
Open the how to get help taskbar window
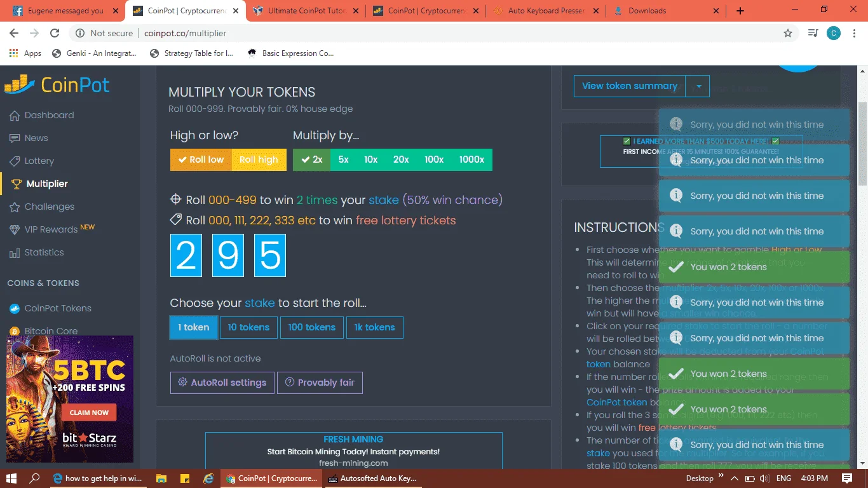coord(97,478)
